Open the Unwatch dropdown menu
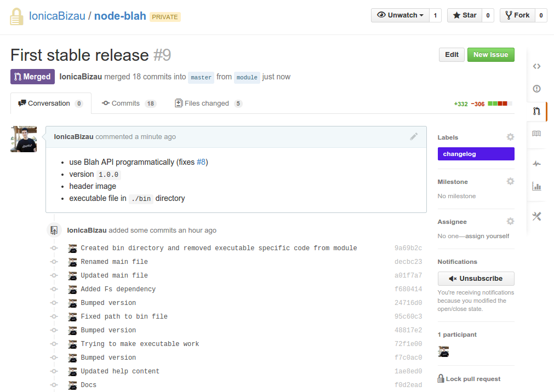Screen dimensions: 554x392 (x=400, y=15)
